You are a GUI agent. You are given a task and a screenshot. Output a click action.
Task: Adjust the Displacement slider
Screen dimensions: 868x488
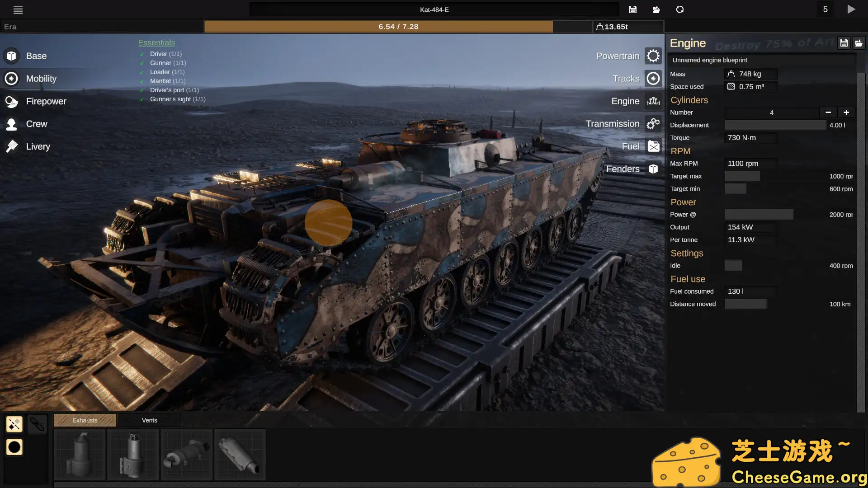pyautogui.click(x=775, y=125)
